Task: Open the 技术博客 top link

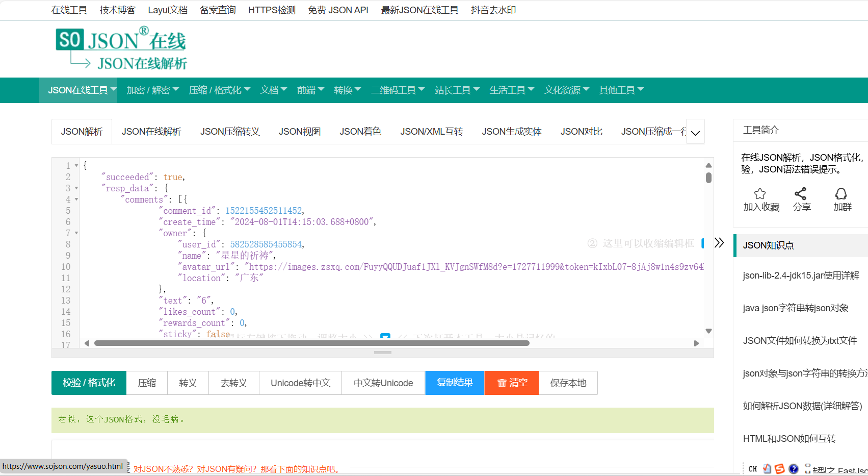Action: pyautogui.click(x=118, y=10)
